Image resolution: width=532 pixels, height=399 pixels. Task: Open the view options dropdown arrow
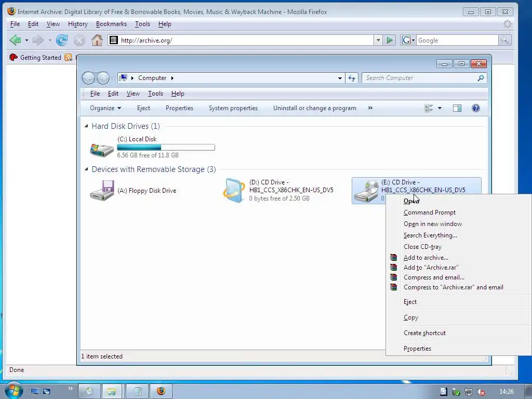click(x=440, y=108)
